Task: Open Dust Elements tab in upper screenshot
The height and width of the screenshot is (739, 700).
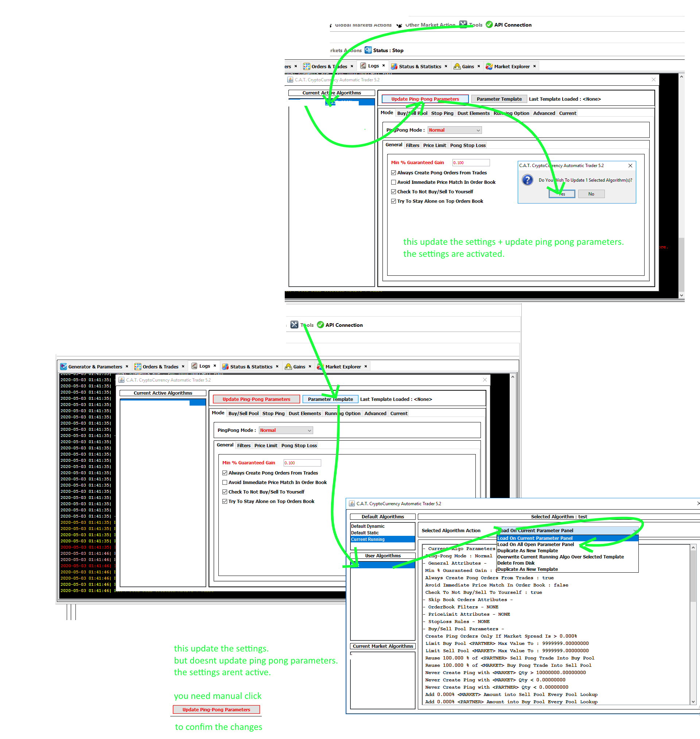Action: tap(473, 113)
